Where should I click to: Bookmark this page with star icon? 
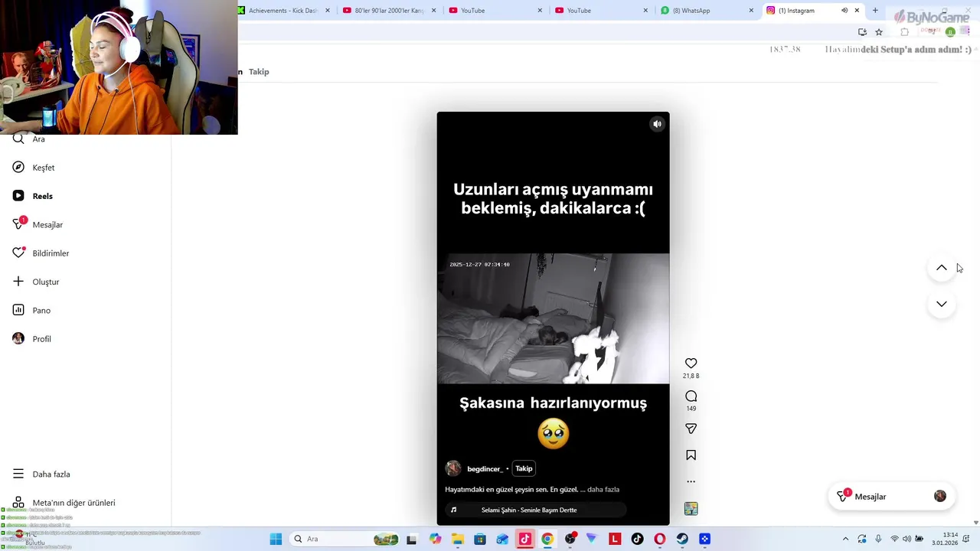[879, 32]
